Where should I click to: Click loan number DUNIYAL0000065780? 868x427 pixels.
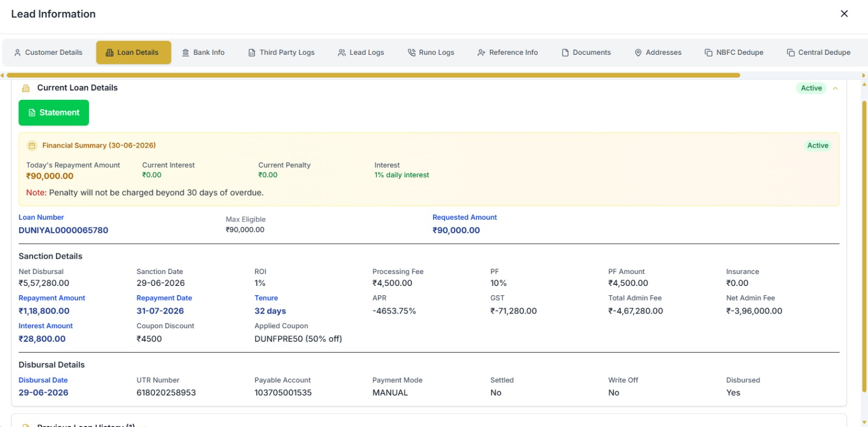(63, 230)
